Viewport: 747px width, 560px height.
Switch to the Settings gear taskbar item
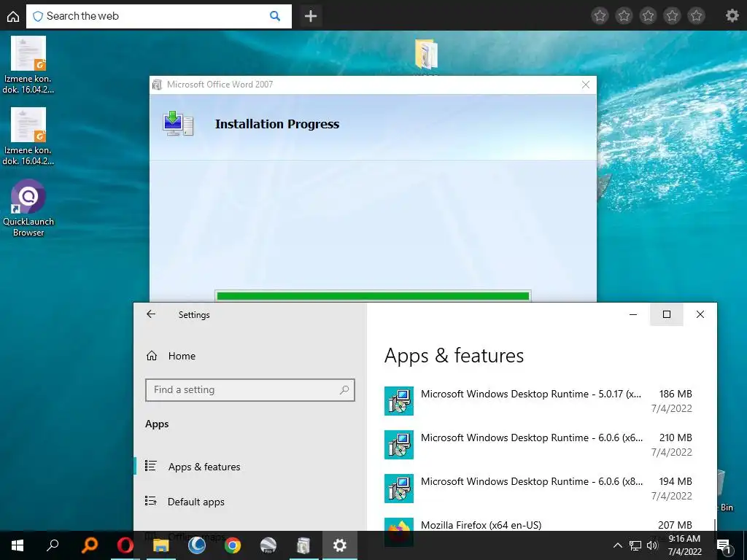pyautogui.click(x=340, y=545)
